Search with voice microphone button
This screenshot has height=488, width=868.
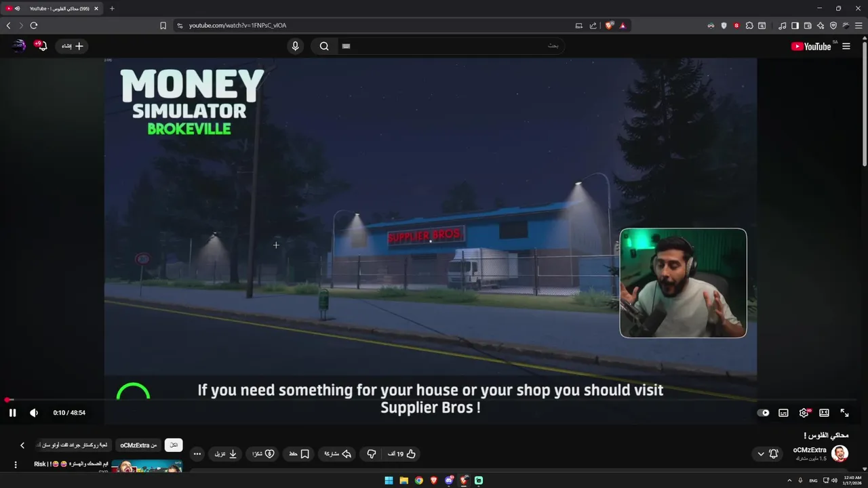pos(295,46)
